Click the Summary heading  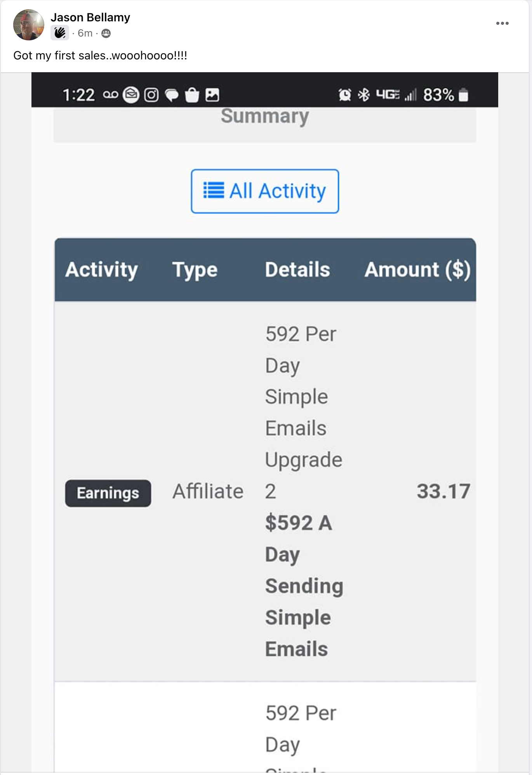tap(265, 116)
